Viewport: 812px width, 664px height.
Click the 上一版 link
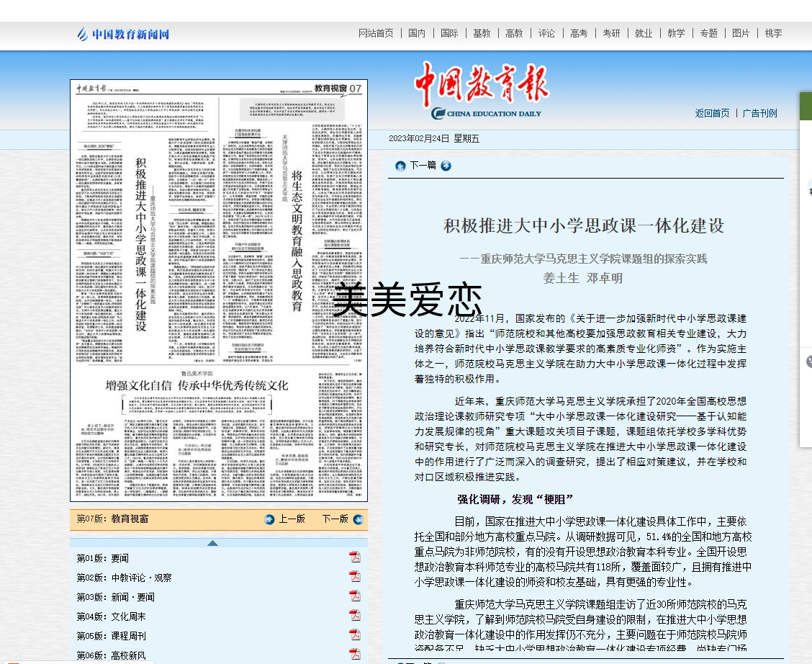point(292,519)
